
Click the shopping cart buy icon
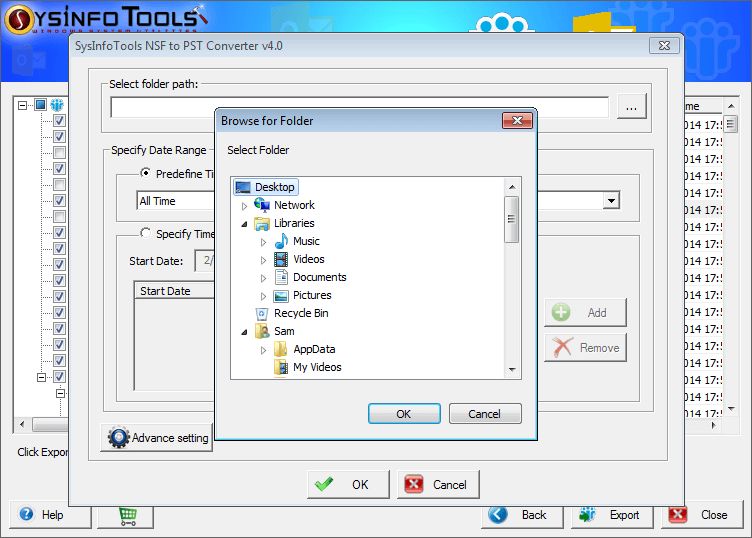coord(128,516)
